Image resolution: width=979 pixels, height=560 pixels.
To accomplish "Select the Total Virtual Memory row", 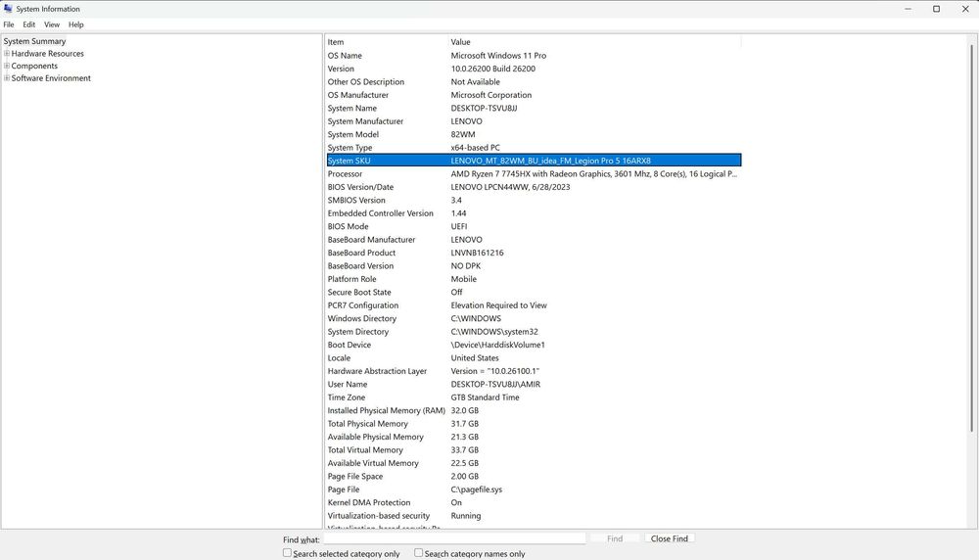I will coord(534,449).
